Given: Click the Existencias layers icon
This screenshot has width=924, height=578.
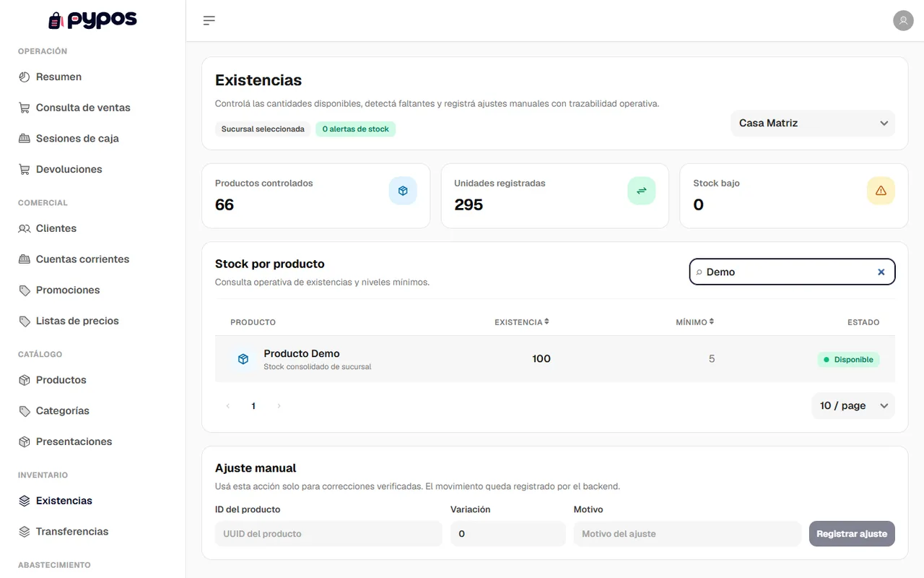Looking at the screenshot, I should pyautogui.click(x=25, y=501).
